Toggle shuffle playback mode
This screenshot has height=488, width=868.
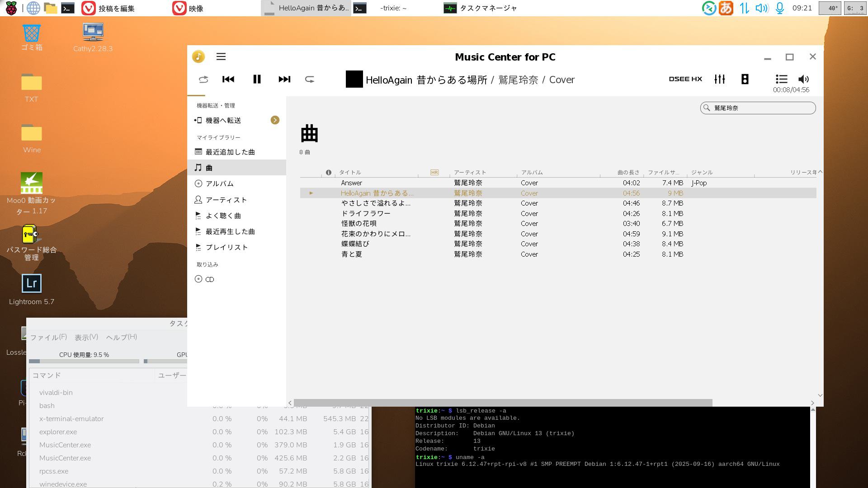point(203,80)
